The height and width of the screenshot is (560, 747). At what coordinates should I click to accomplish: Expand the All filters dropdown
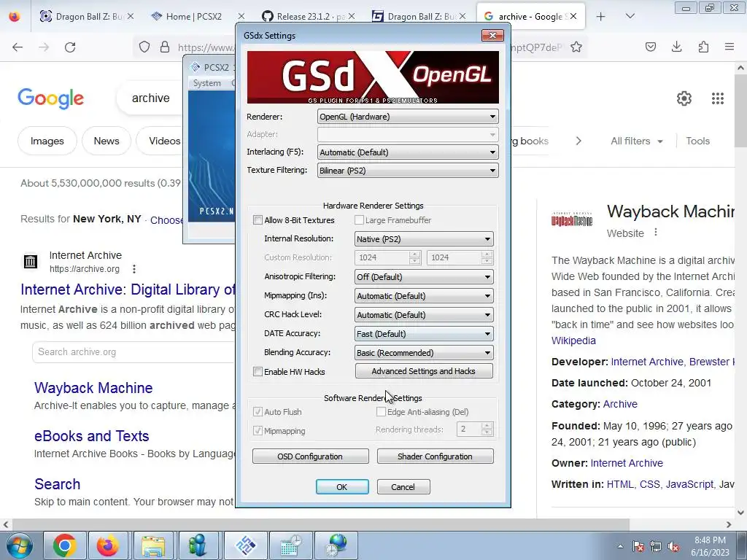coord(636,141)
